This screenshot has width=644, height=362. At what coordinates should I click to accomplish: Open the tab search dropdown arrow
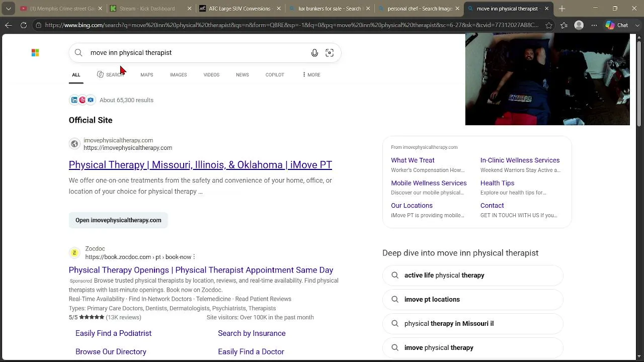click(x=8, y=9)
